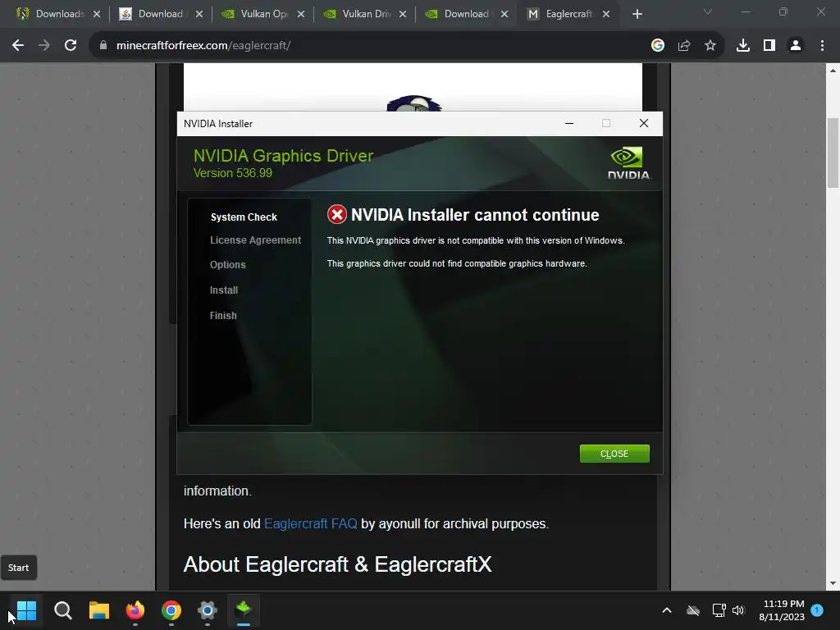Open Settings gear from taskbar
The height and width of the screenshot is (630, 840).
pos(208,610)
